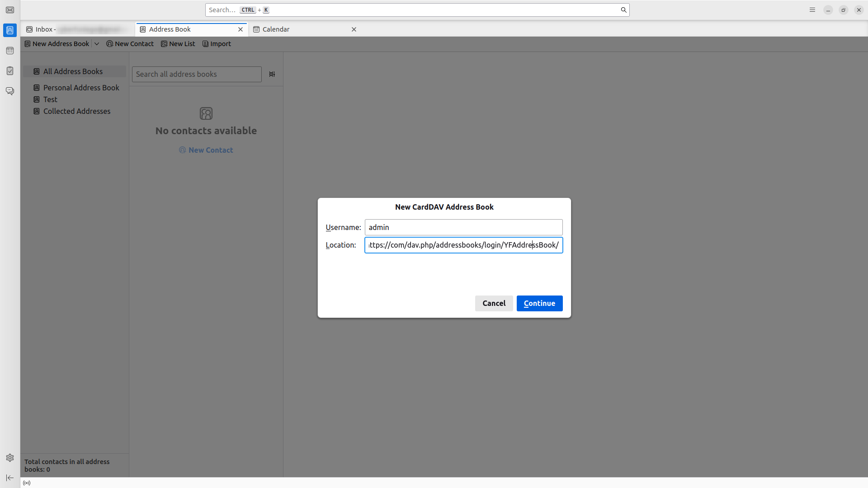This screenshot has width=868, height=488.
Task: Click Import toolbar button
Action: [x=217, y=44]
